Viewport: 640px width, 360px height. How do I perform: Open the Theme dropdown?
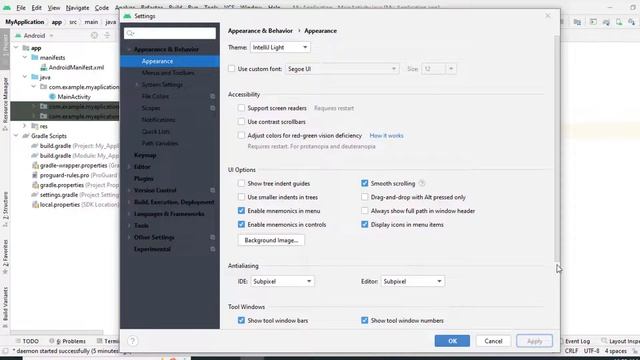coord(280,47)
